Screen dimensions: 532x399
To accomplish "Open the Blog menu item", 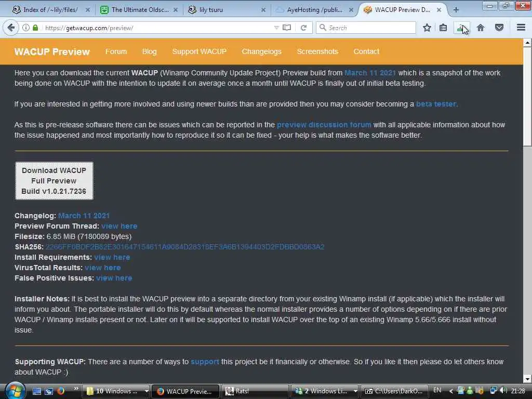I will (x=149, y=51).
